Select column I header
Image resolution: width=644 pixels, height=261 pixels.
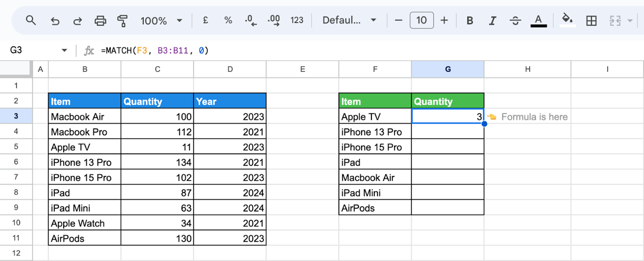tap(607, 69)
